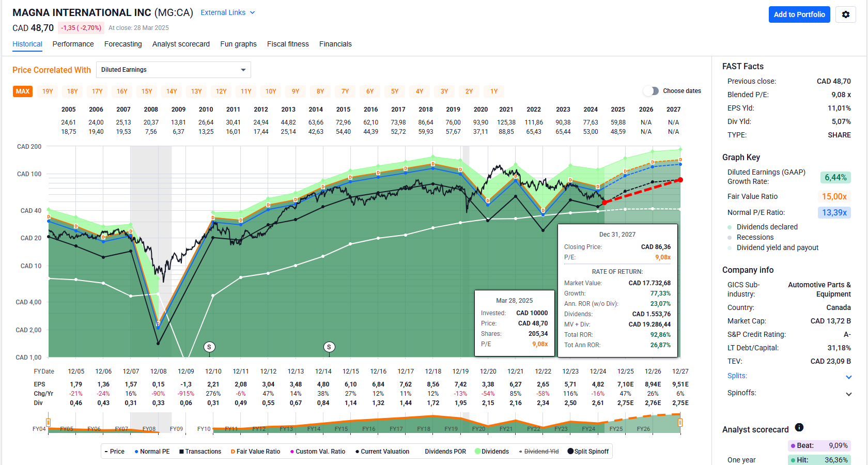Toggle Normal PE legend item
The height and width of the screenshot is (465, 868).
(152, 452)
